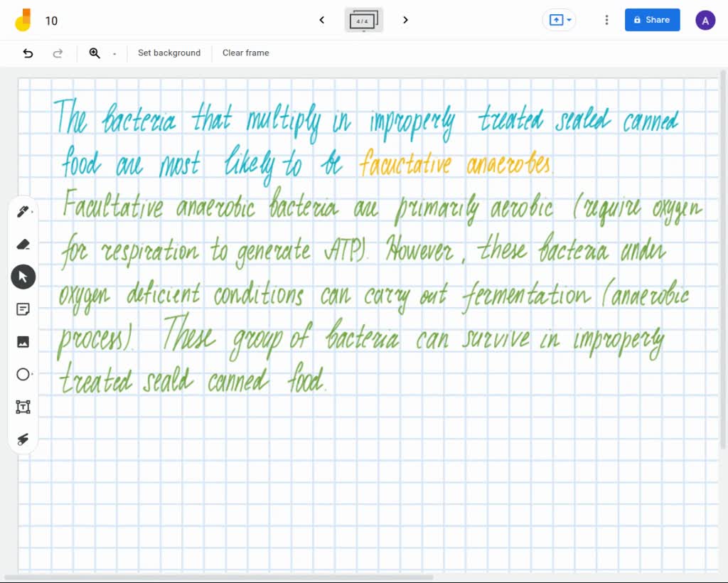Click Clear frame
Viewport: 728px width, 583px height.
coord(245,53)
